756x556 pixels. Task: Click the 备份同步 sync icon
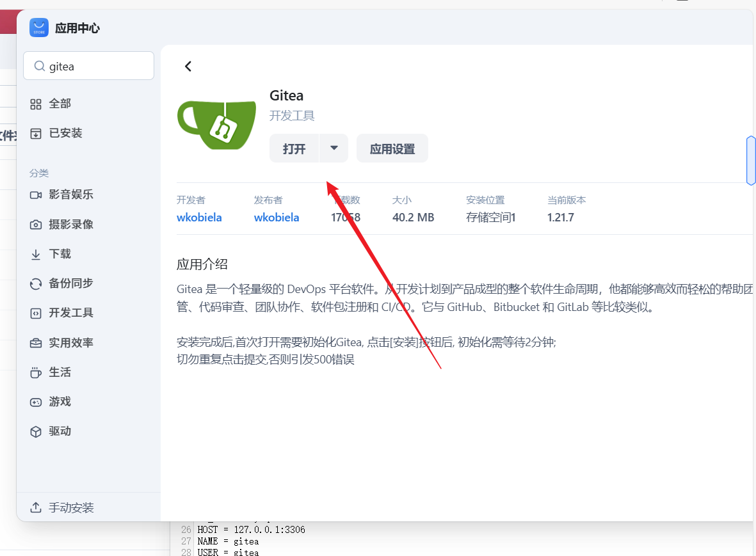point(36,284)
